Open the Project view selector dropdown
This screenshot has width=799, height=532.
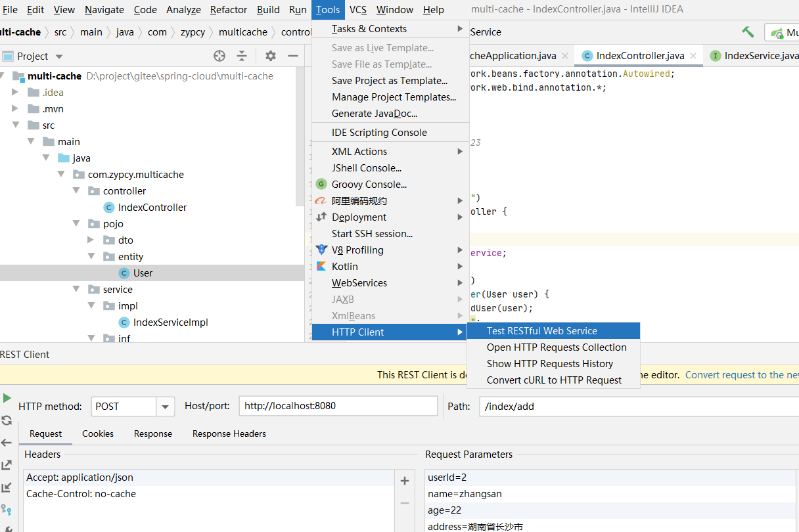point(59,56)
